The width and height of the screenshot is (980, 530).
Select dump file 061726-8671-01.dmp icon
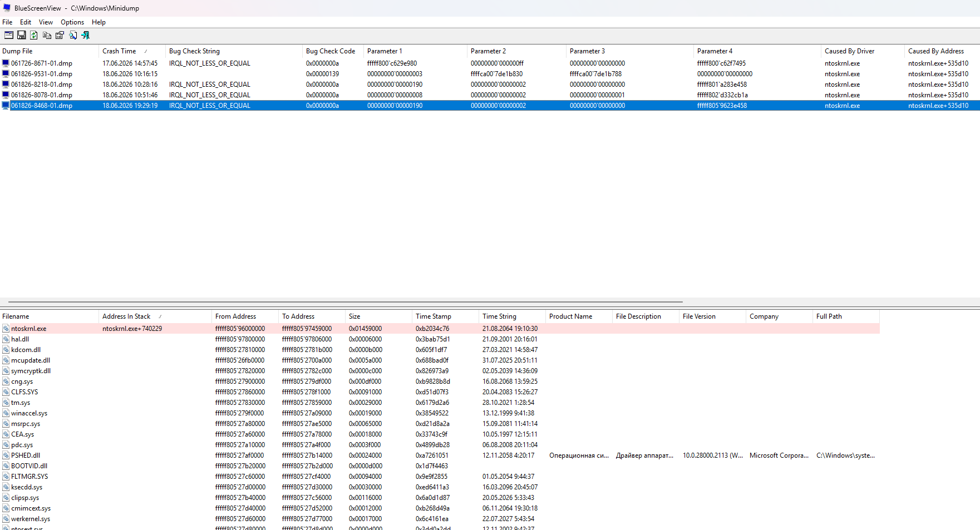click(6, 63)
